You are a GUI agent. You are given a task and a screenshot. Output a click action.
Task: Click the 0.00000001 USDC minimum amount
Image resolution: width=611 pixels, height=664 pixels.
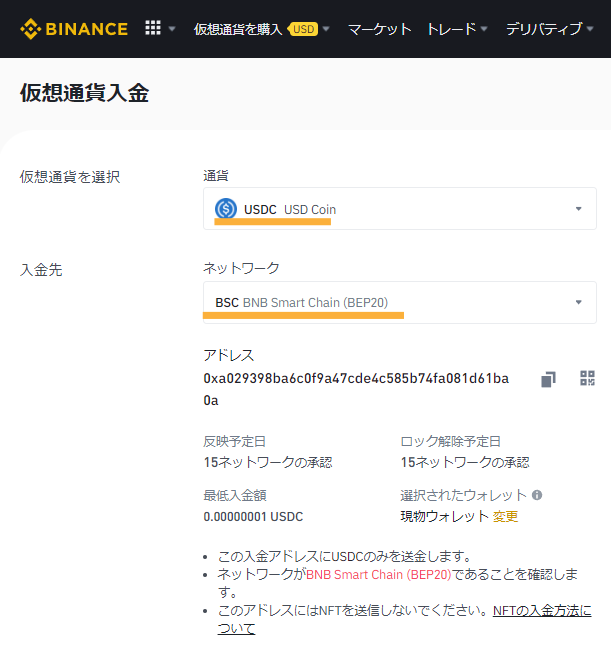tap(253, 517)
